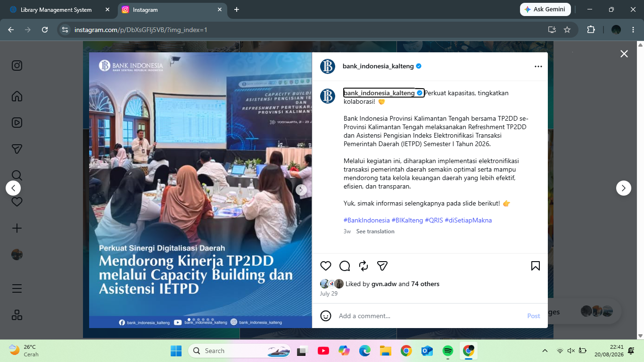
Task: Open the #BankIndonesia hashtag
Action: tap(367, 220)
